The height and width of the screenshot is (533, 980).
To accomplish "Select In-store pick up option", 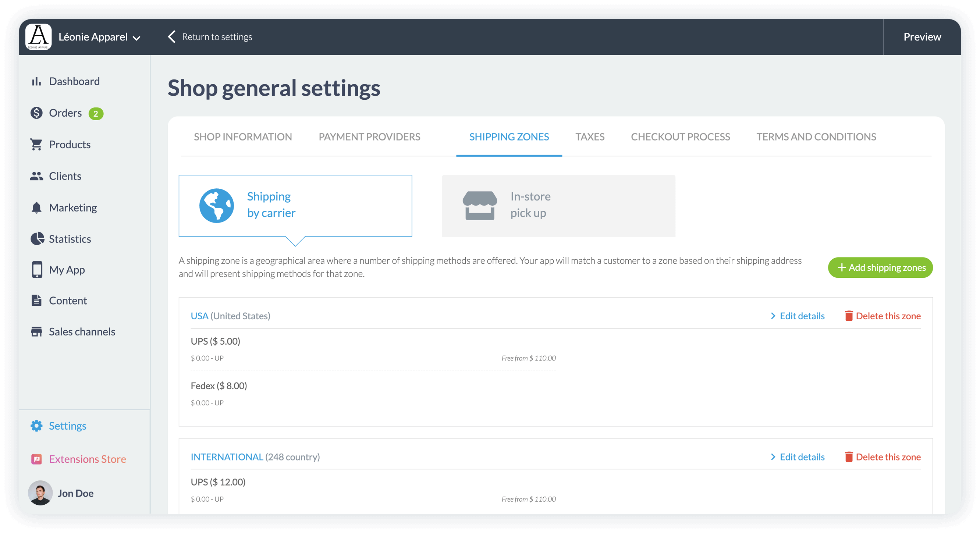I will tap(558, 206).
